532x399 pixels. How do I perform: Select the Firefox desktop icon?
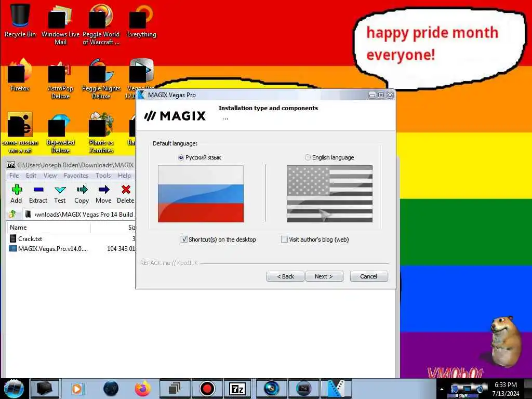[x=20, y=75]
